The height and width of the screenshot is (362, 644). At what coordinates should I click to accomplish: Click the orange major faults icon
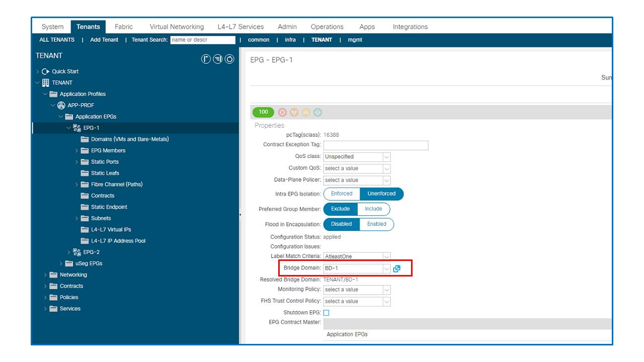pyautogui.click(x=294, y=112)
